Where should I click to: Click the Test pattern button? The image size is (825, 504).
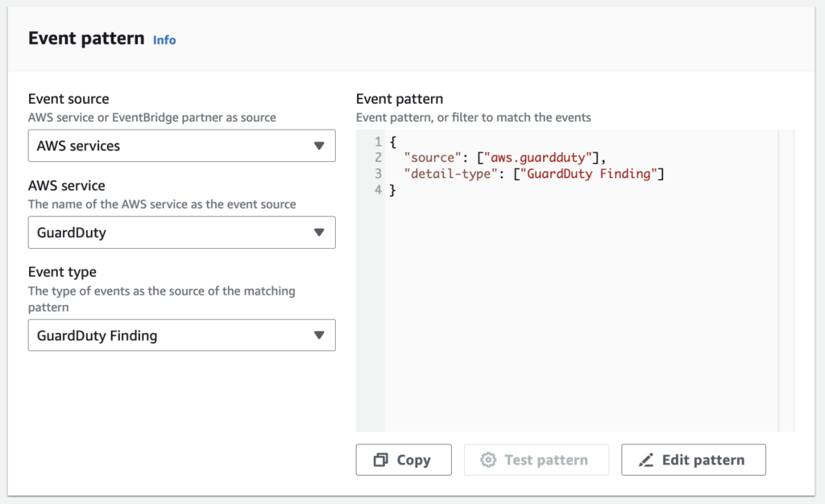click(536, 460)
